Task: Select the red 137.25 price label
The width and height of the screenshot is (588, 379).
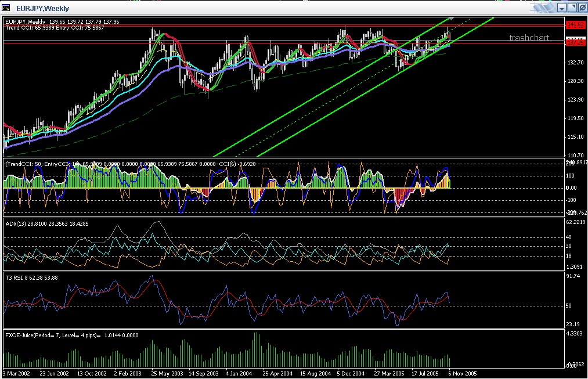Action: click(x=576, y=43)
